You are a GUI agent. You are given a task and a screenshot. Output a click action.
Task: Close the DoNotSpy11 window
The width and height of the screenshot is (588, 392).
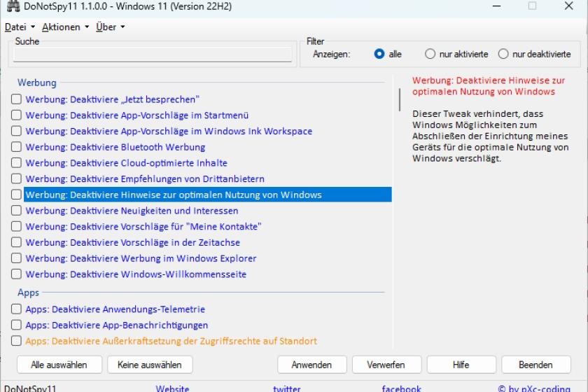coord(569,6)
